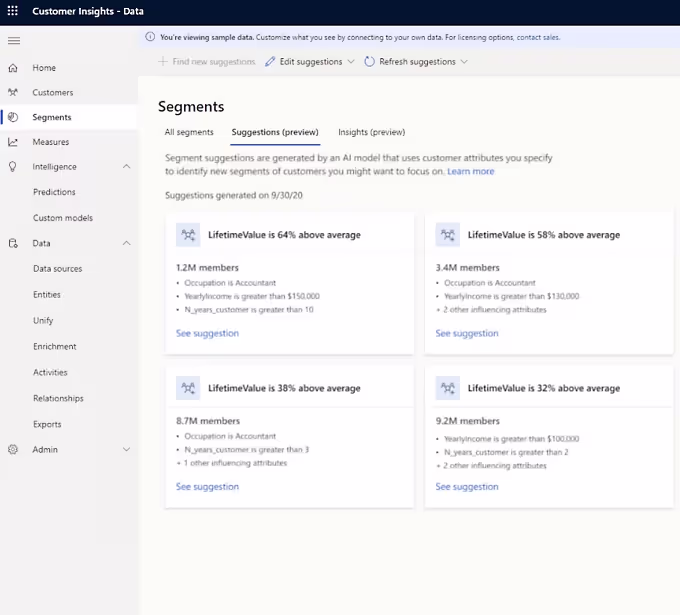680x615 pixels.
Task: Open the app launcher grid icon
Action: tap(13, 11)
